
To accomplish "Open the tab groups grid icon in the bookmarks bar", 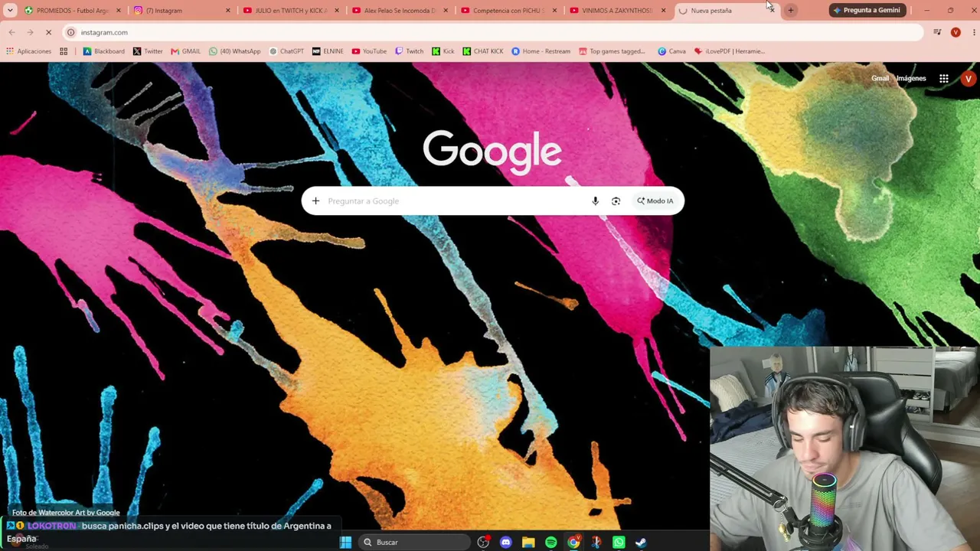I will (64, 51).
